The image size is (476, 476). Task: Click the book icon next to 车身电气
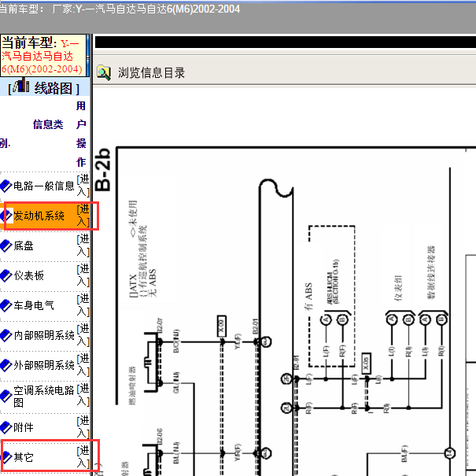coord(6,305)
